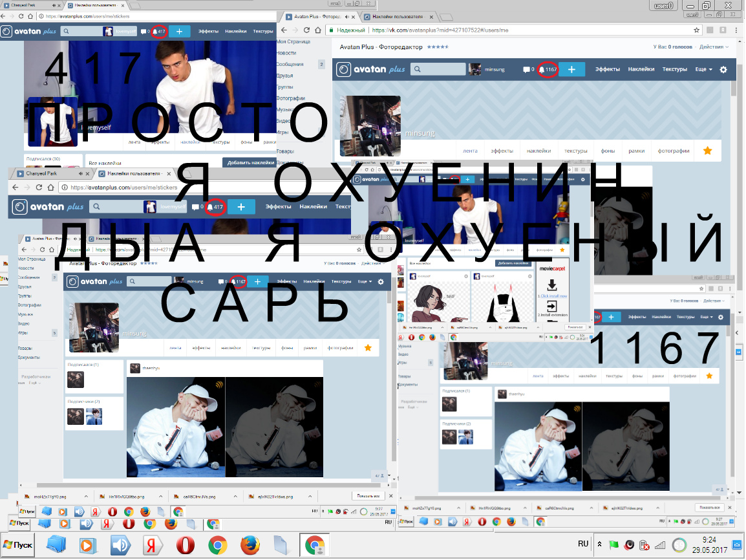Open Yandex browser on the main taskbar
The width and height of the screenshot is (746, 560).
click(151, 544)
